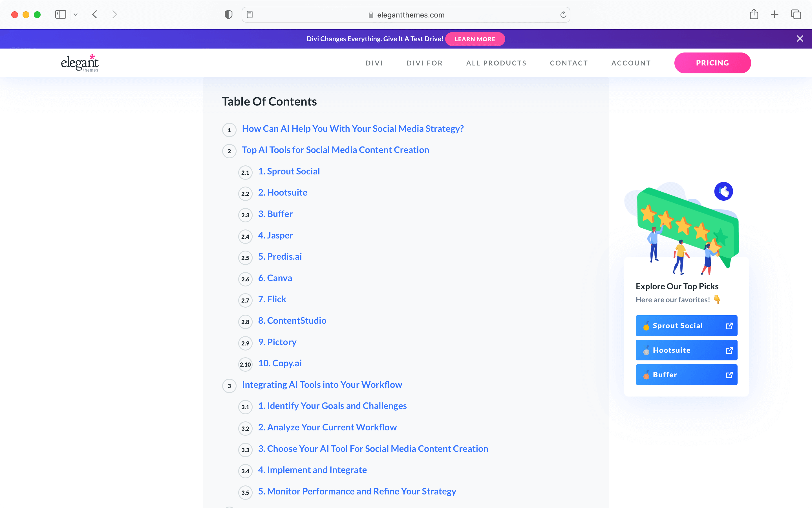Open Identify Your Goals and Challenges link

pyautogui.click(x=332, y=406)
